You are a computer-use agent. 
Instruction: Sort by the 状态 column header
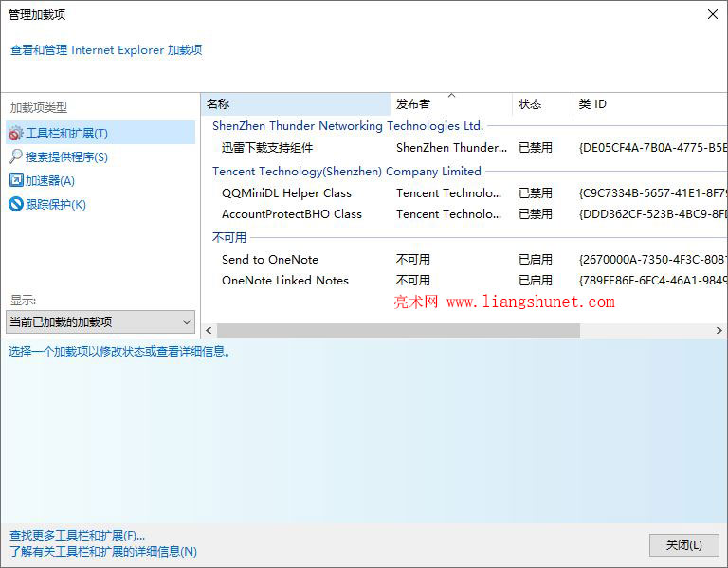(x=543, y=104)
